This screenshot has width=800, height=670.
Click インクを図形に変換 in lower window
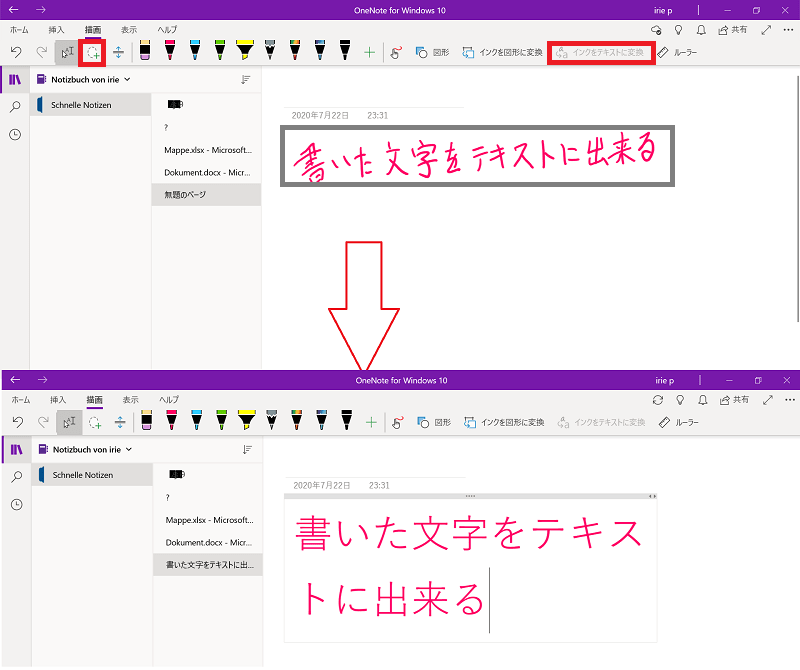click(504, 422)
